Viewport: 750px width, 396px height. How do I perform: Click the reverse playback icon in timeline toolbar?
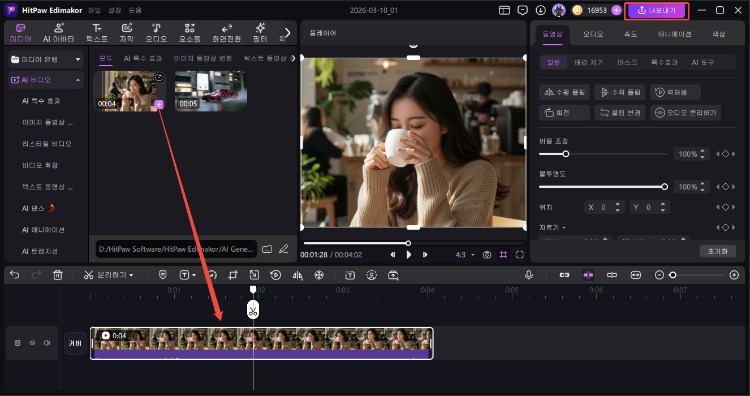pyautogui.click(x=276, y=275)
